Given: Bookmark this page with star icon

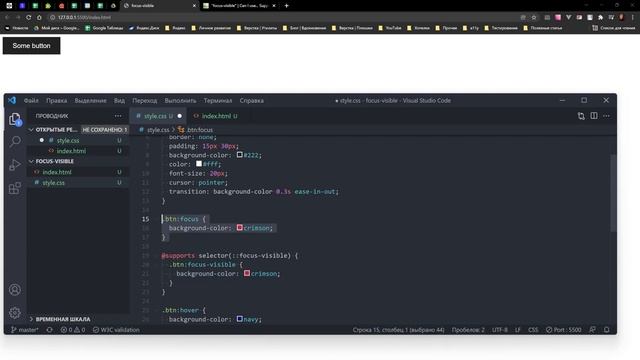Looking at the screenshot, I should [x=534, y=18].
